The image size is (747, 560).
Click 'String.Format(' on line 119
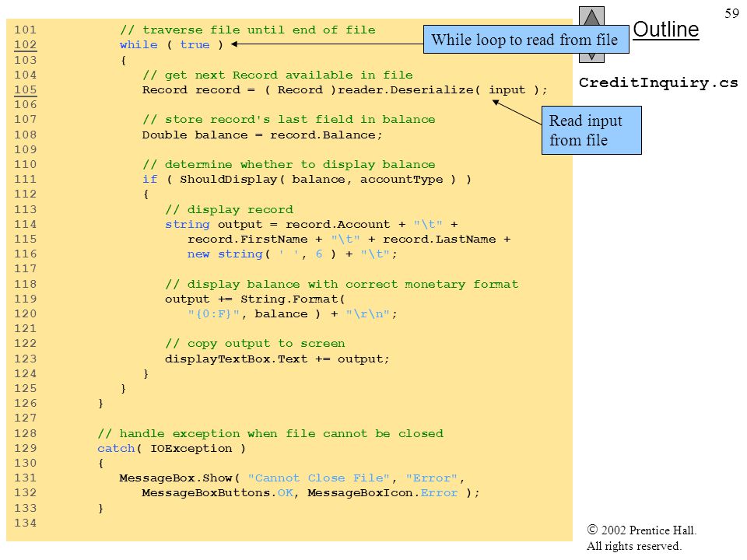click(293, 299)
